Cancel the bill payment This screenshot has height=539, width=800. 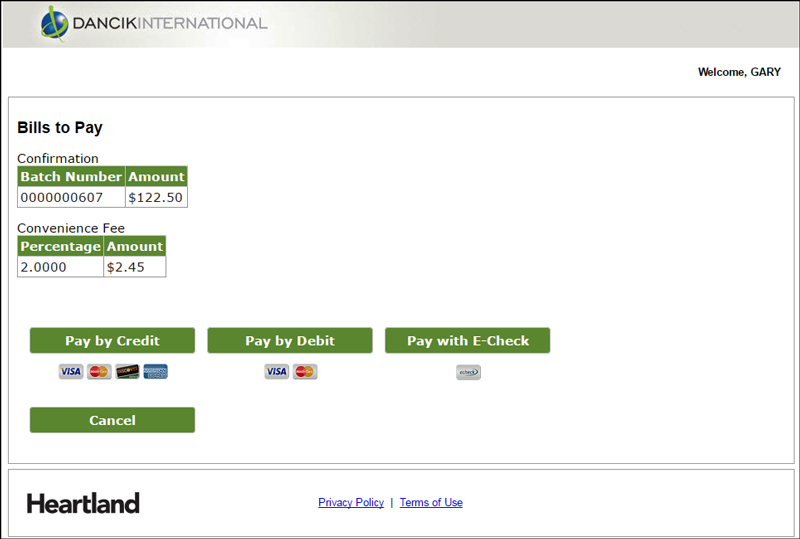pyautogui.click(x=112, y=420)
